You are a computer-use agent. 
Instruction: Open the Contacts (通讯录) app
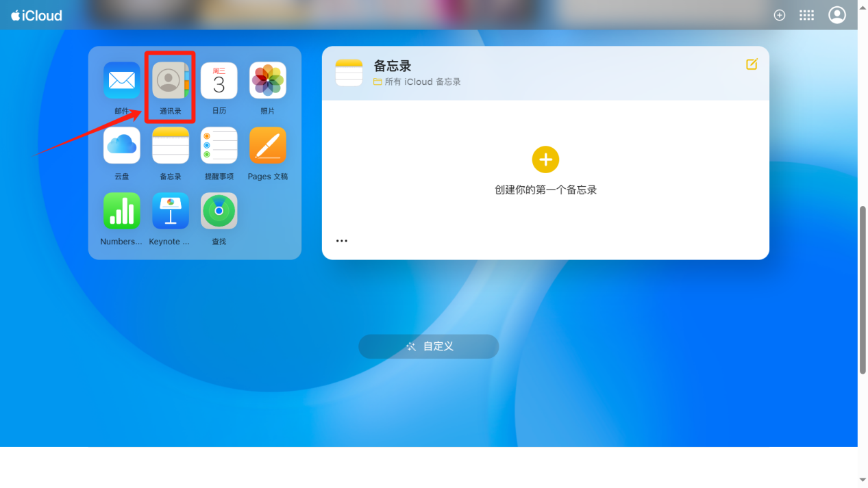[x=171, y=81]
